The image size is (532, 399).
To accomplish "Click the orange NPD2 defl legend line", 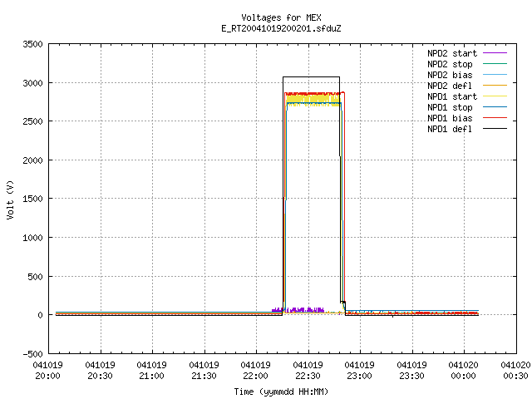I will (495, 86).
